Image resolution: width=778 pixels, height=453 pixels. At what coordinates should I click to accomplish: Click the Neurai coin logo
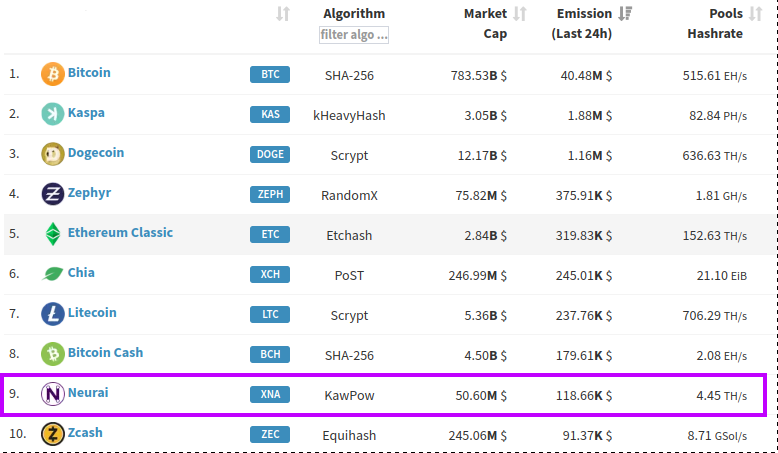(x=53, y=394)
